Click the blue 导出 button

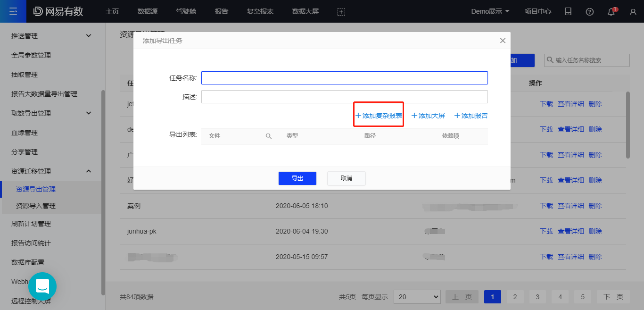(297, 178)
